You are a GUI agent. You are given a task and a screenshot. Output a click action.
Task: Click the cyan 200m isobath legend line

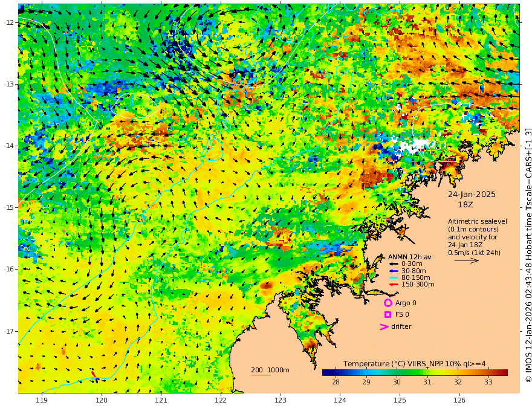coord(261,375)
